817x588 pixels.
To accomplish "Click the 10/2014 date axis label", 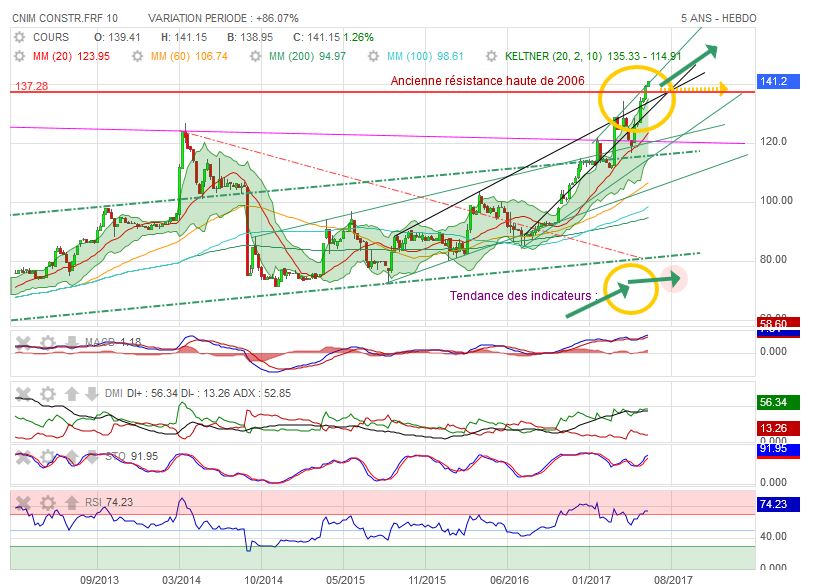I will click(x=263, y=580).
